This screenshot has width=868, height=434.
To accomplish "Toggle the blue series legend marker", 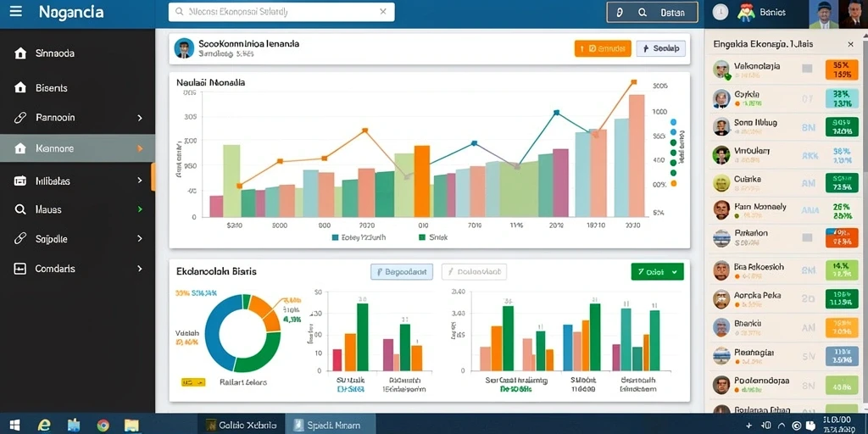I will click(335, 237).
